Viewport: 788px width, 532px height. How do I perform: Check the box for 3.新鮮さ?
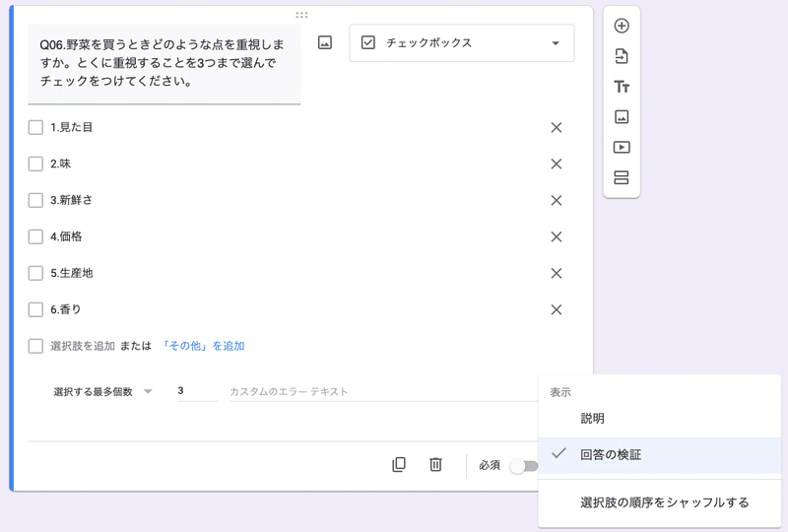[x=35, y=200]
